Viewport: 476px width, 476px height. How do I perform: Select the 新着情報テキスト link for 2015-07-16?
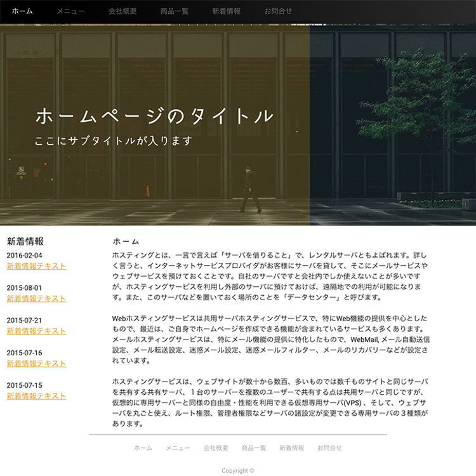36,363
